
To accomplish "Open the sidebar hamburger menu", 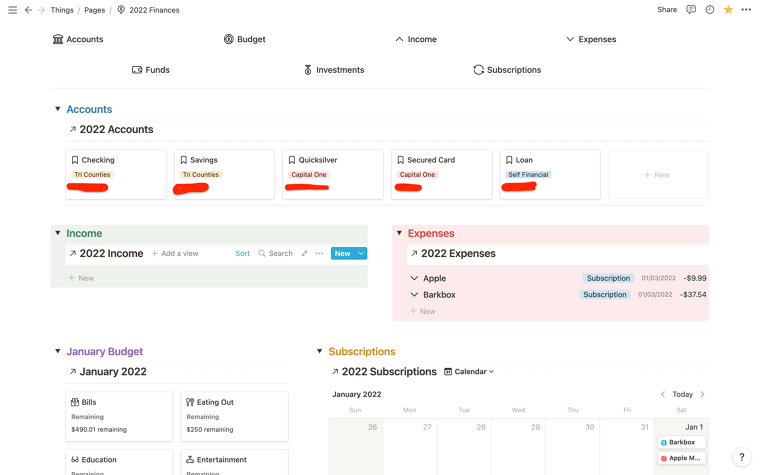I will pyautogui.click(x=12, y=10).
